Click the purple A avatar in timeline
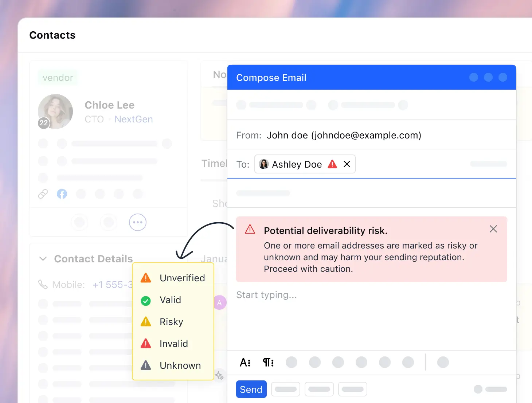Viewport: 532px width, 403px height. (220, 302)
